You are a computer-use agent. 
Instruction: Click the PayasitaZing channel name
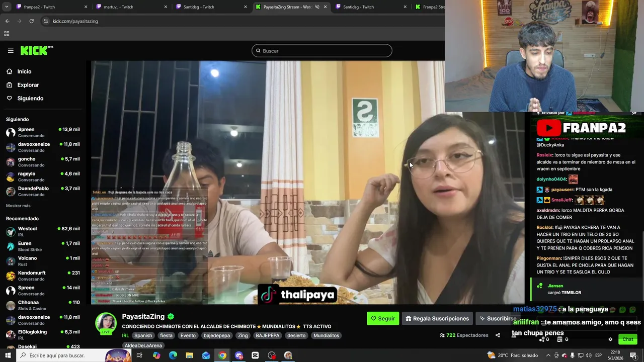143,316
